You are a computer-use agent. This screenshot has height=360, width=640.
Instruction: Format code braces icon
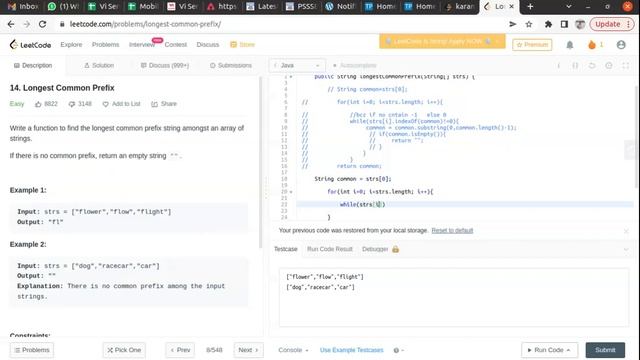575,65
